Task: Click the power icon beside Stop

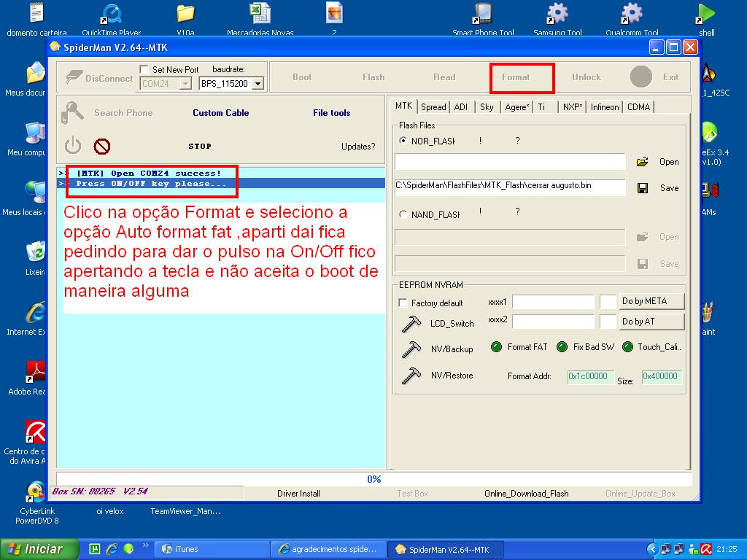Action: (73, 146)
